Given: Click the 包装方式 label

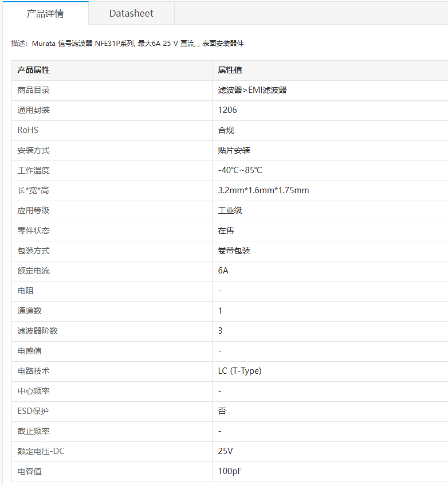Looking at the screenshot, I should (33, 251).
